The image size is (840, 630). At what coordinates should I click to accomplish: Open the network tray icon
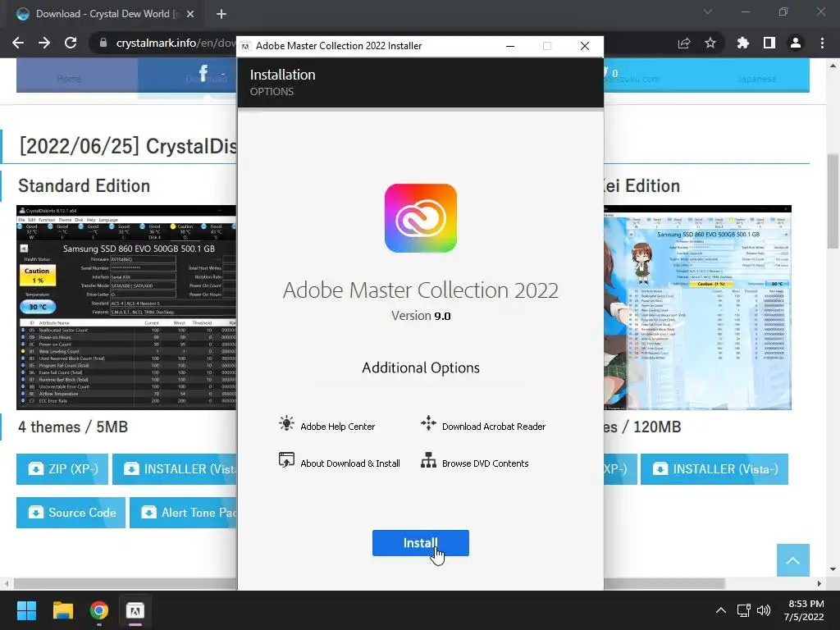pyautogui.click(x=743, y=610)
